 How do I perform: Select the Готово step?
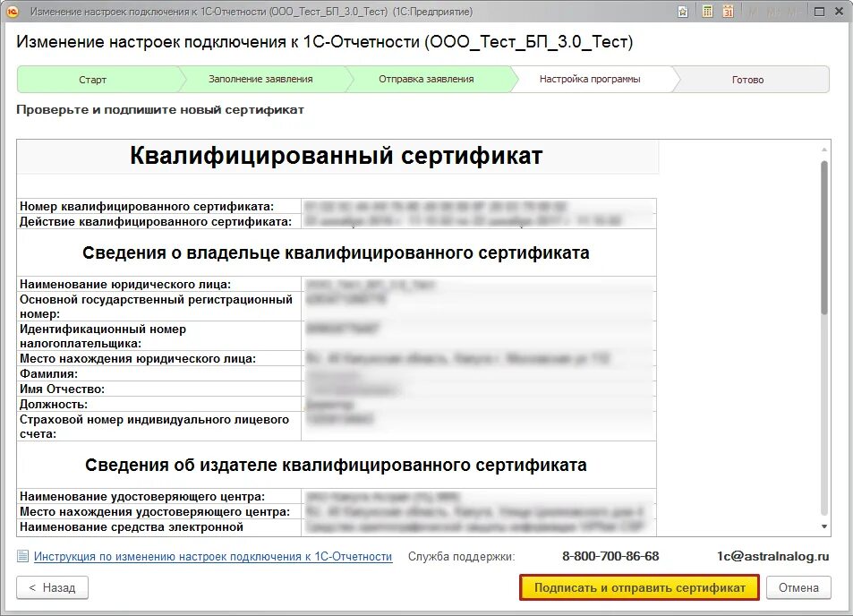747,80
